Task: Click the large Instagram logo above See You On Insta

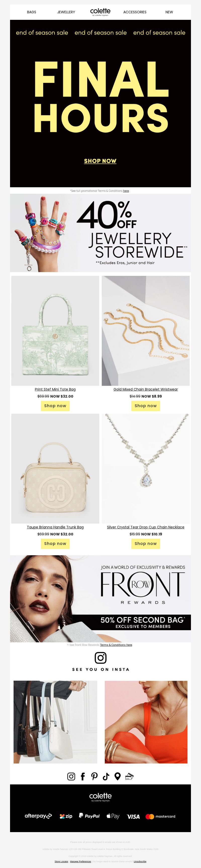Action: (x=100, y=657)
